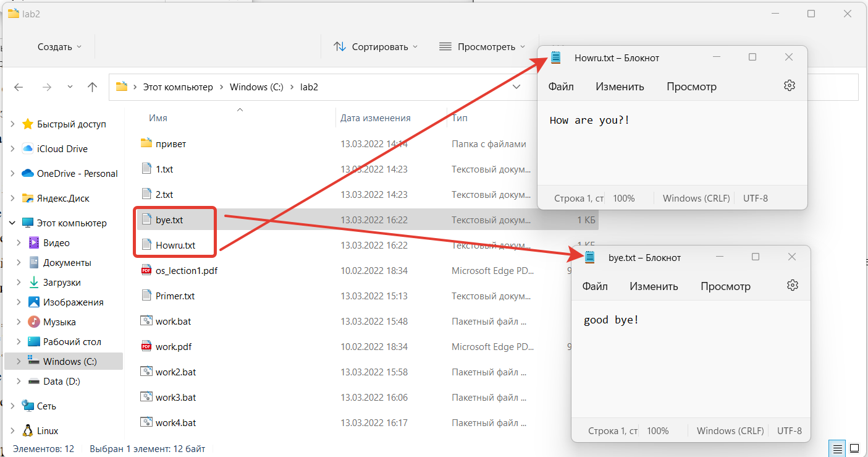Select the work.bat batch file icon

(146, 321)
